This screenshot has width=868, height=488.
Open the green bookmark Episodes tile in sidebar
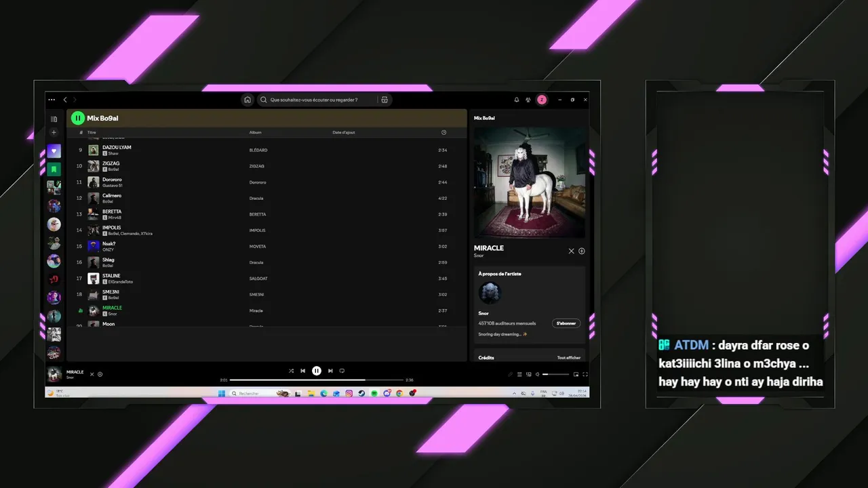click(54, 169)
